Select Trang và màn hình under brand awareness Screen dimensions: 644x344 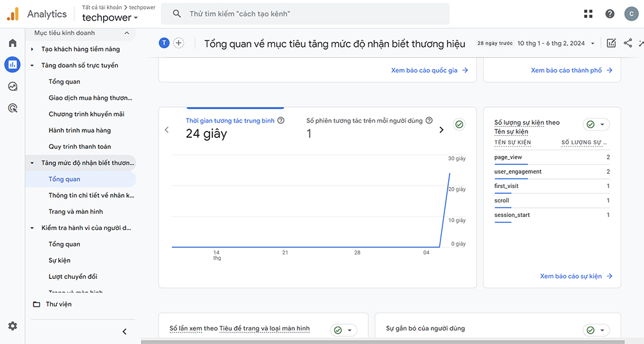click(x=75, y=211)
